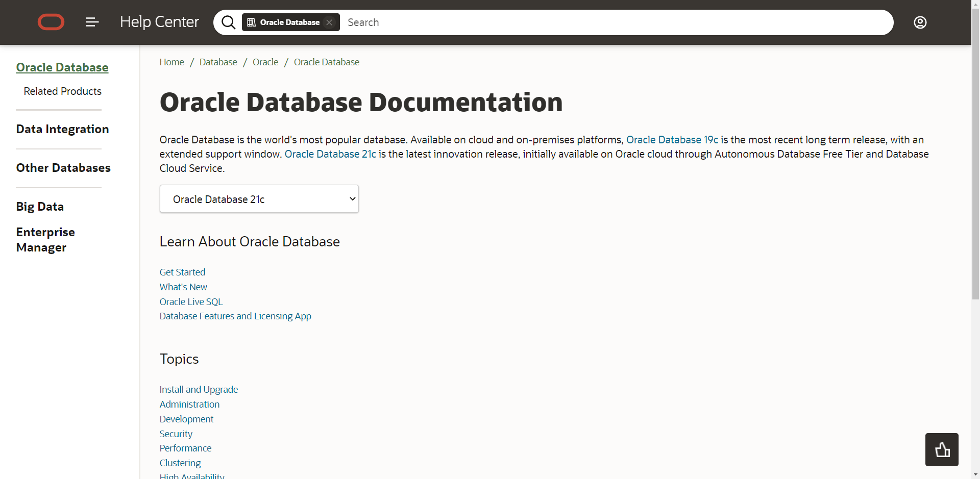This screenshot has width=980, height=479.
Task: Open the Clustering topic
Action: click(x=180, y=463)
